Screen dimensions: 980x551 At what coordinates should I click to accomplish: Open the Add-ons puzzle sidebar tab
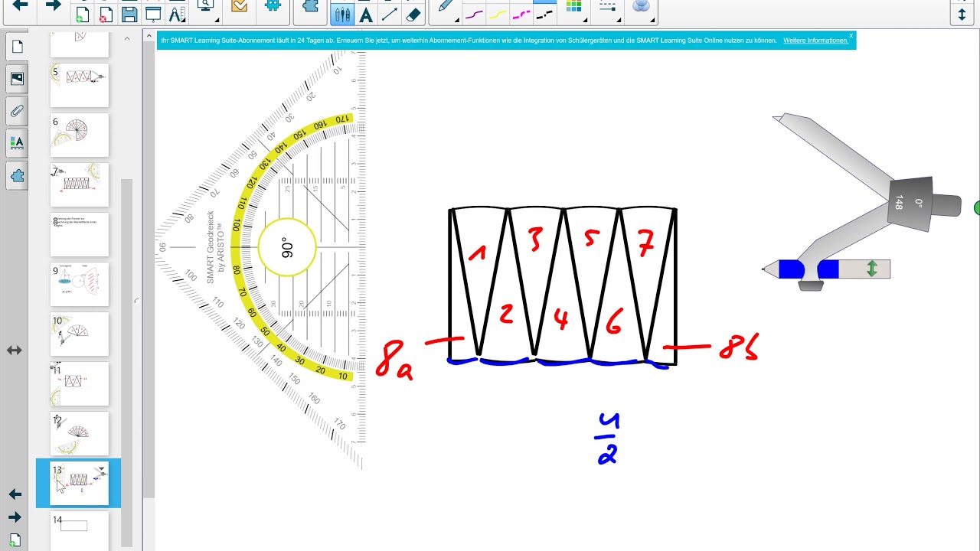click(x=17, y=175)
